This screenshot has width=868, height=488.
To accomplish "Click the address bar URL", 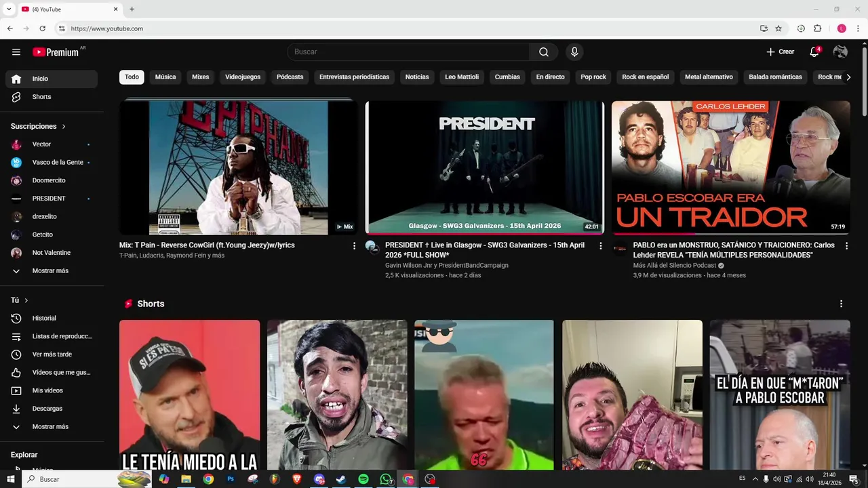I will (106, 28).
